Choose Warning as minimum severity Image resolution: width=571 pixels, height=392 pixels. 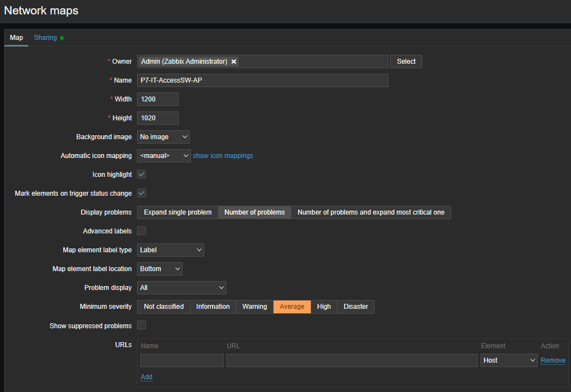point(254,307)
